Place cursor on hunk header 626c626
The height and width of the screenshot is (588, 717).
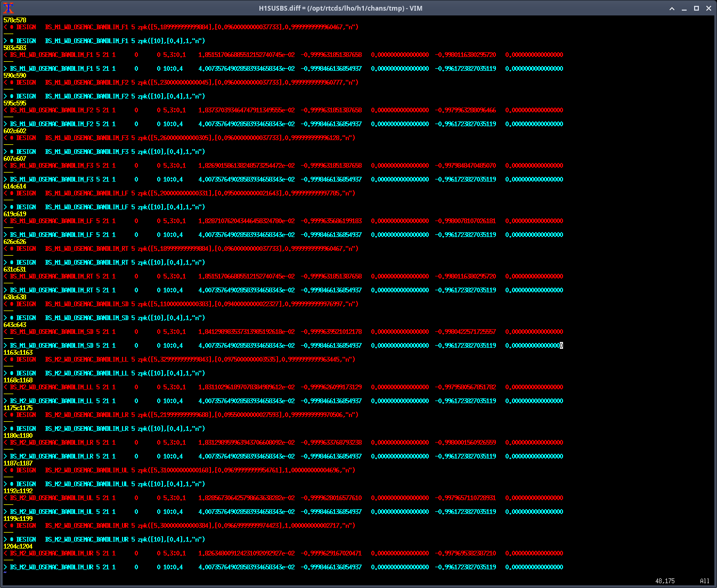click(x=15, y=242)
